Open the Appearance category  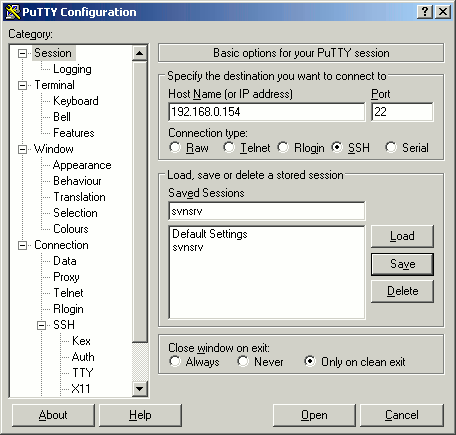pos(82,165)
